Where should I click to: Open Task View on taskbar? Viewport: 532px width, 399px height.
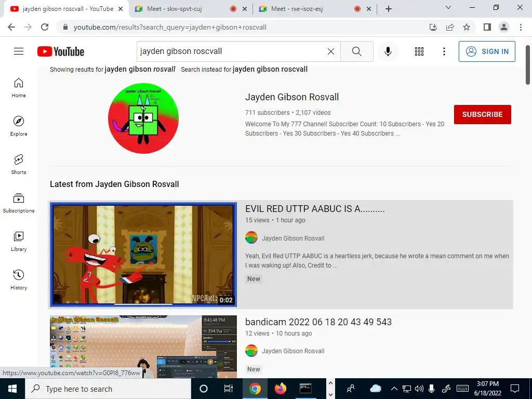[x=229, y=389]
